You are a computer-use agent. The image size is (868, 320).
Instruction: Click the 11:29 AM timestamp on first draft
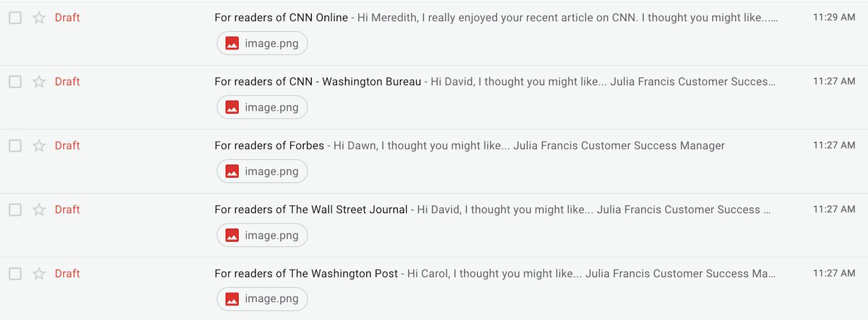(x=834, y=17)
